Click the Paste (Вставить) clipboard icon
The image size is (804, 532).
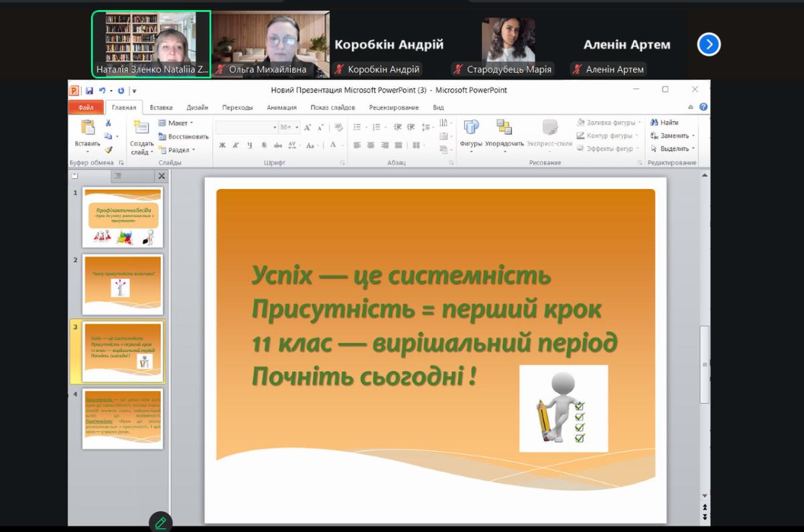tap(87, 128)
